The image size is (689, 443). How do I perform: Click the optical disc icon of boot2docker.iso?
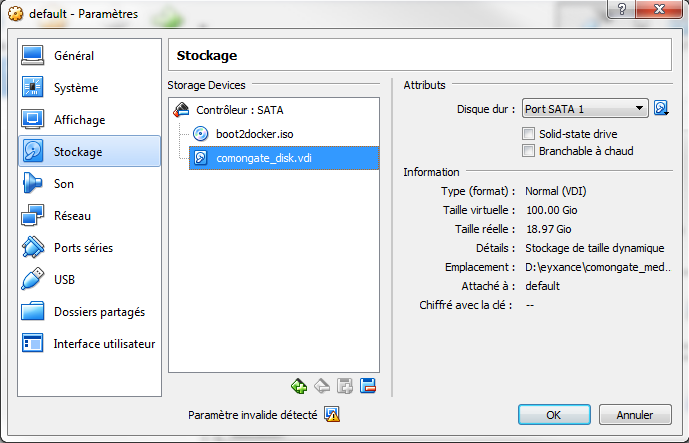pos(201,134)
